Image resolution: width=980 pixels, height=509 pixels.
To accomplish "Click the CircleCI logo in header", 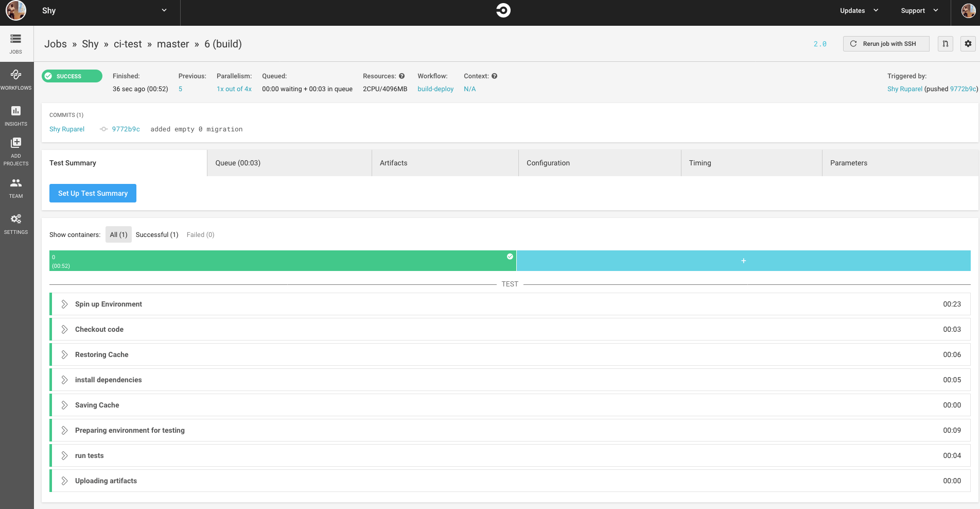I will point(503,10).
